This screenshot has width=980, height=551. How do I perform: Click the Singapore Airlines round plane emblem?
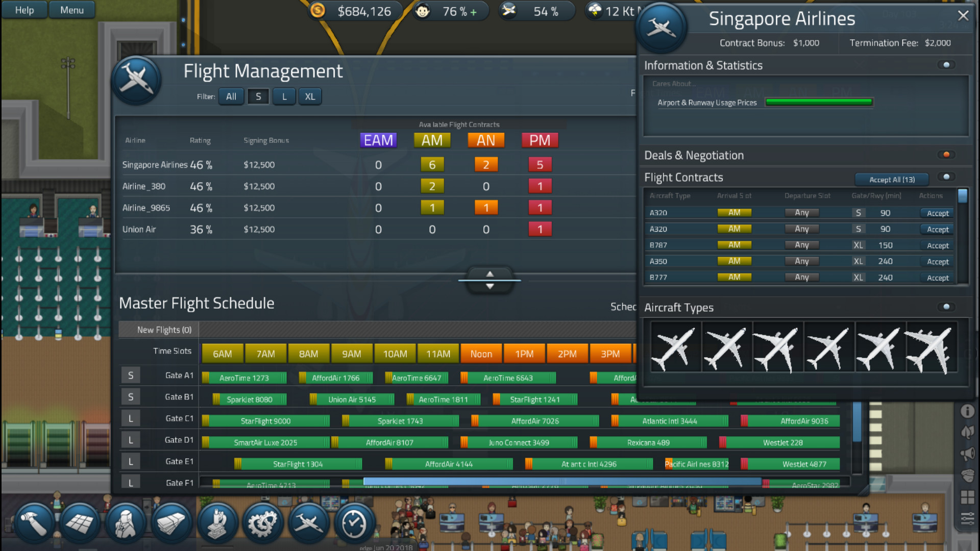[661, 28]
